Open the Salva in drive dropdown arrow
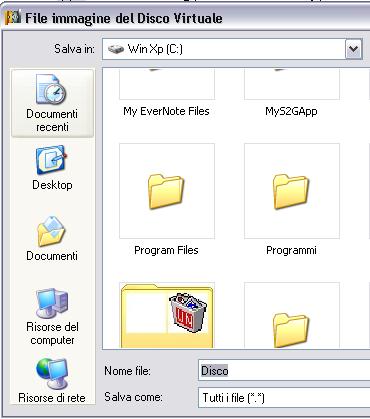 click(353, 49)
